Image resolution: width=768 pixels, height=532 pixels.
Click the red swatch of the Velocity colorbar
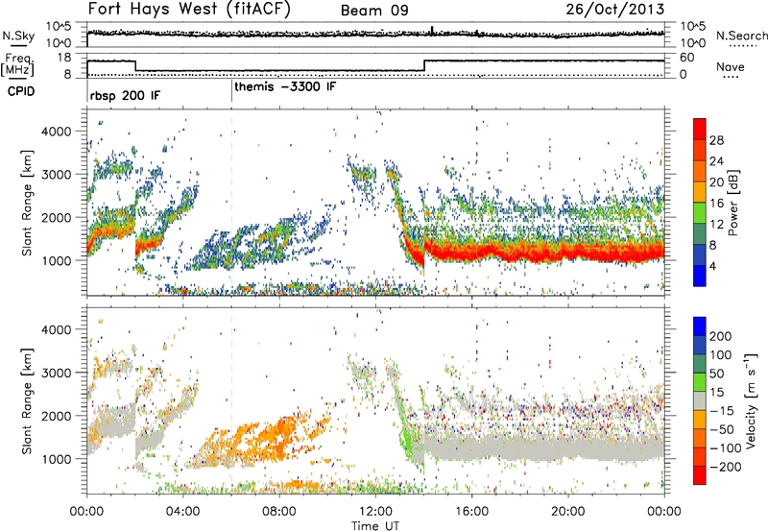tap(700, 475)
